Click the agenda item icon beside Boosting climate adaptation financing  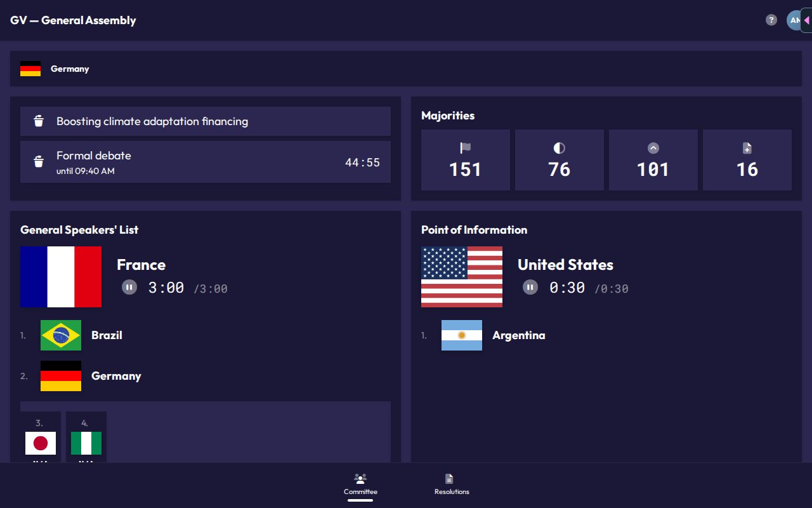tap(39, 121)
